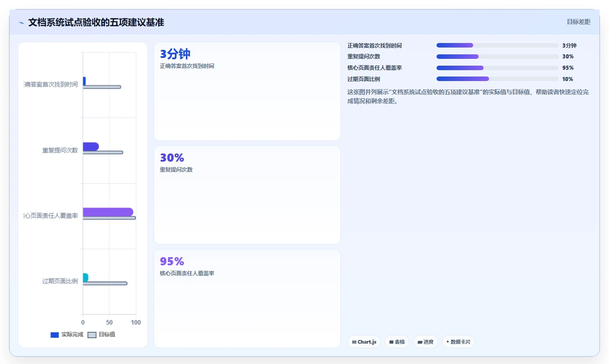Click the 过期页面比例 chart axis label

60,281
